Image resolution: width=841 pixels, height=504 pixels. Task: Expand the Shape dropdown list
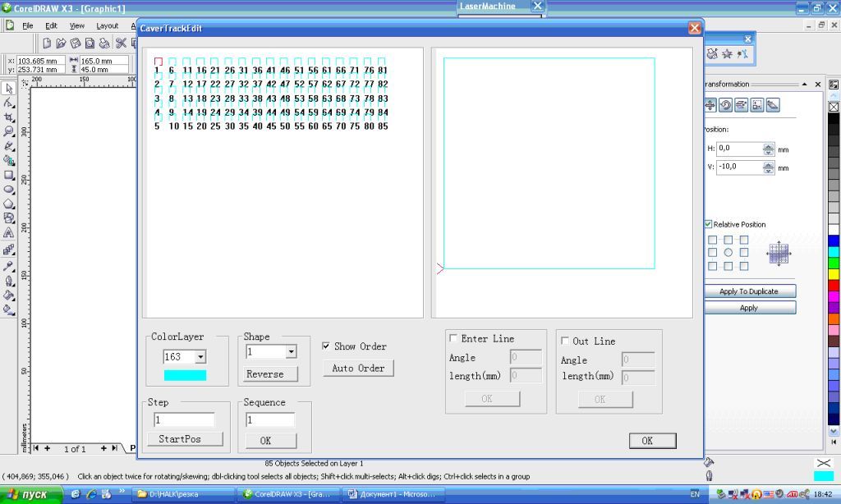coord(291,352)
